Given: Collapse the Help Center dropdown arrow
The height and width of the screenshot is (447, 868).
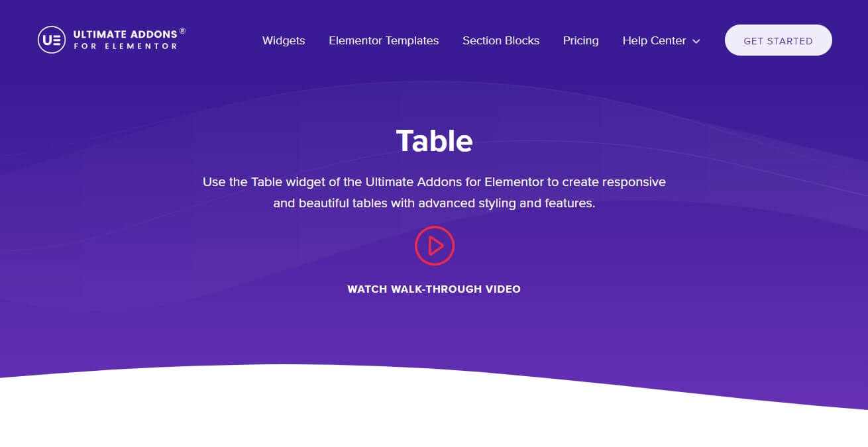Looking at the screenshot, I should point(696,41).
